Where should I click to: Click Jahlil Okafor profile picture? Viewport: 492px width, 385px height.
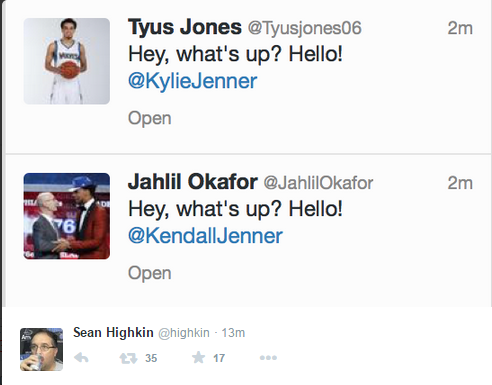pos(67,216)
